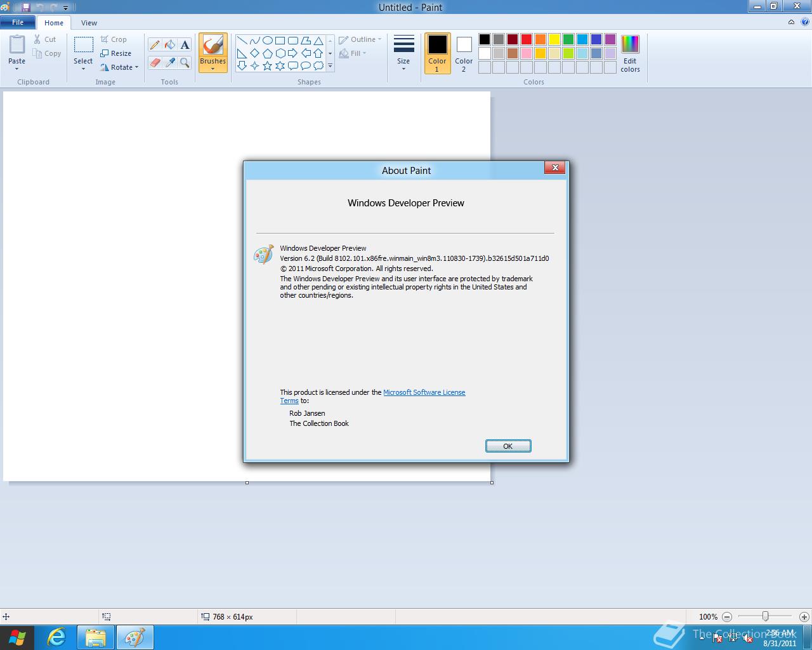812x650 pixels.
Task: Choose the Down arrow shape
Action: click(x=242, y=65)
